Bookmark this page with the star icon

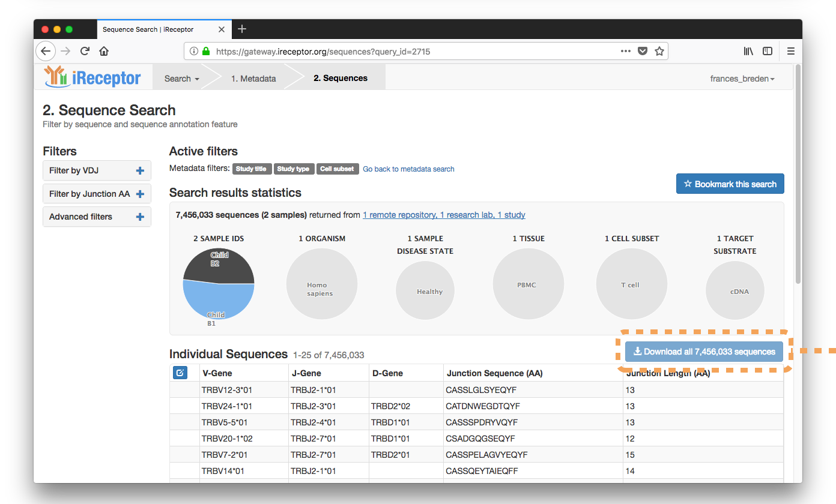click(x=659, y=51)
